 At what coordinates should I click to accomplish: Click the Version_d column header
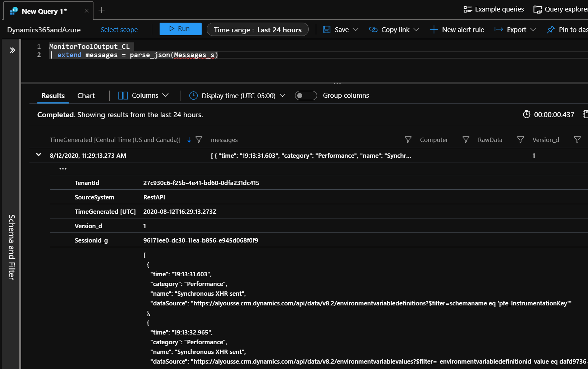(546, 140)
